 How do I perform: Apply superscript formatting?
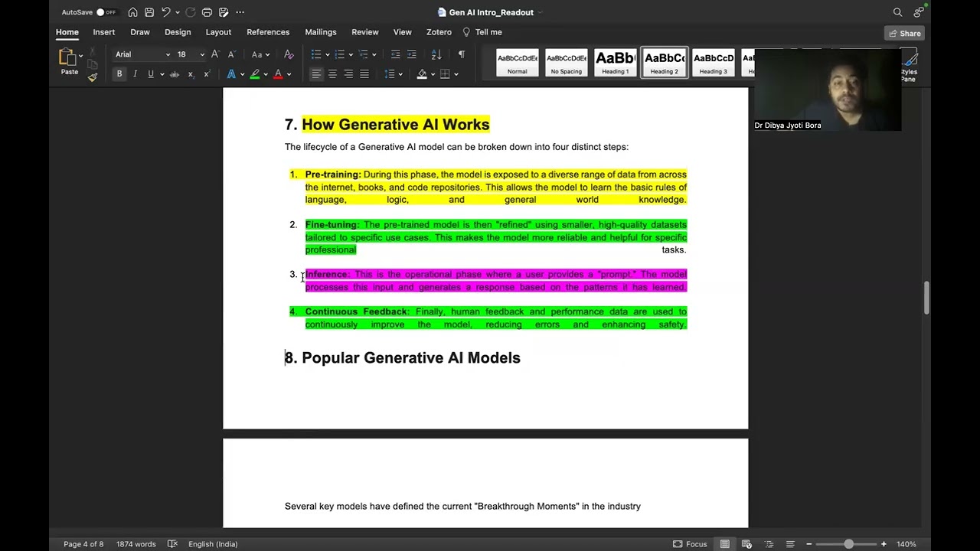pos(206,74)
